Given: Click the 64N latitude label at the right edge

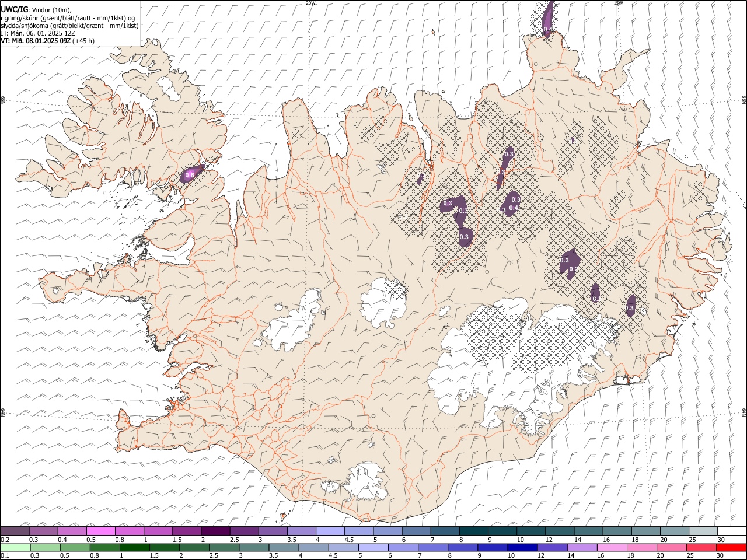Looking at the screenshot, I should tap(744, 412).
